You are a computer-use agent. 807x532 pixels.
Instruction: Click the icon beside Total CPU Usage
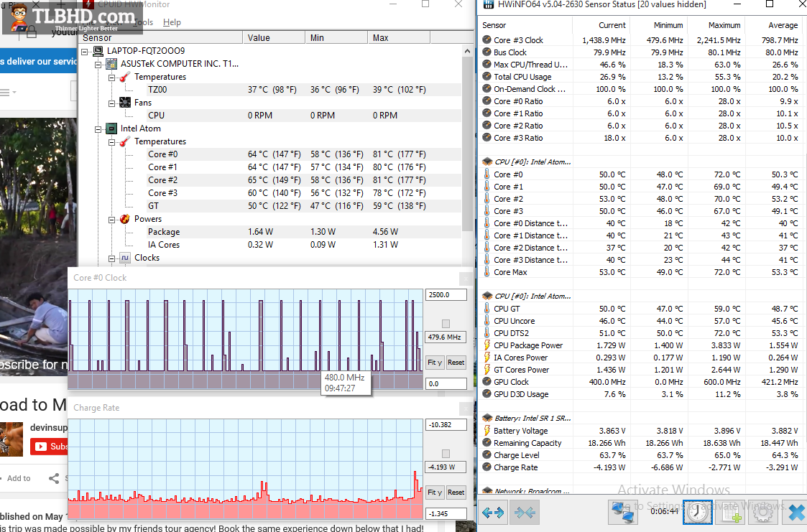click(487, 77)
